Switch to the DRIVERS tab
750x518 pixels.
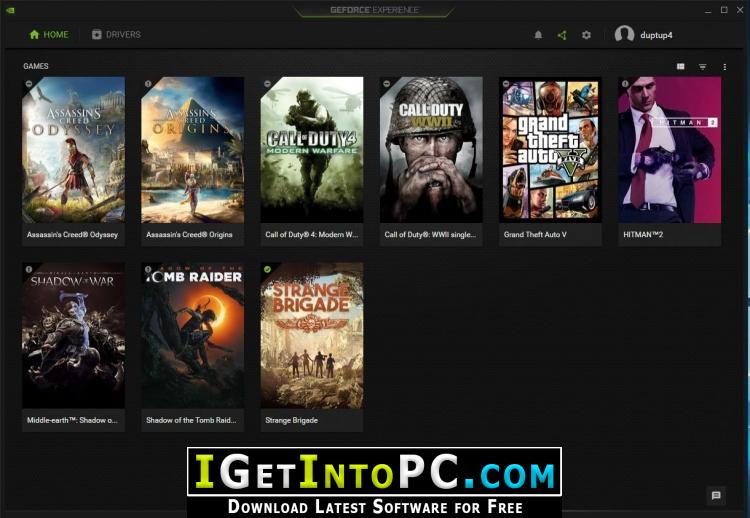pos(116,34)
